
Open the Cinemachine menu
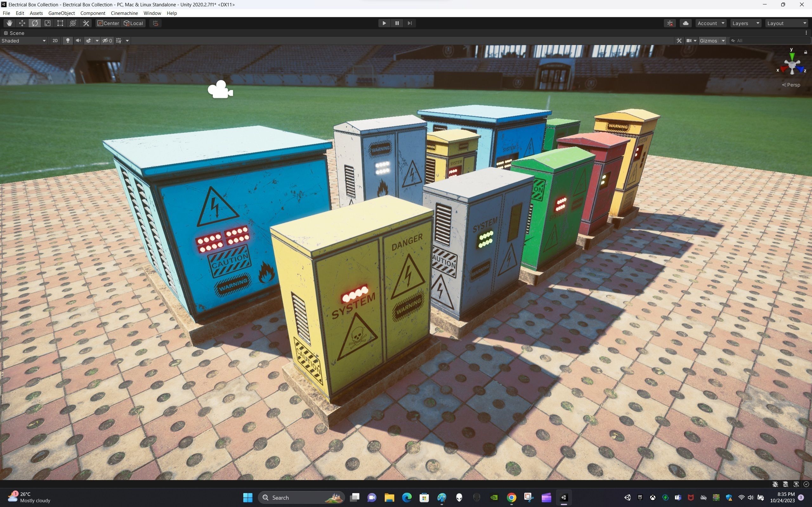pos(124,13)
